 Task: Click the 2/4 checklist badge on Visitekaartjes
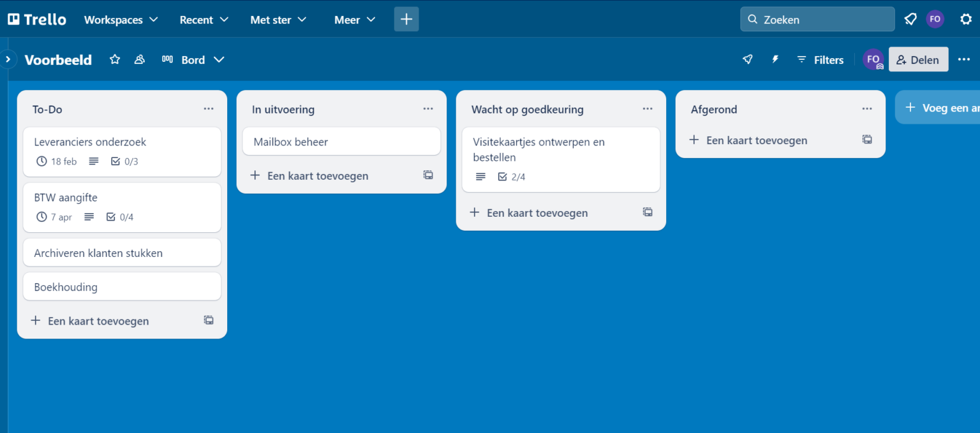click(x=512, y=177)
